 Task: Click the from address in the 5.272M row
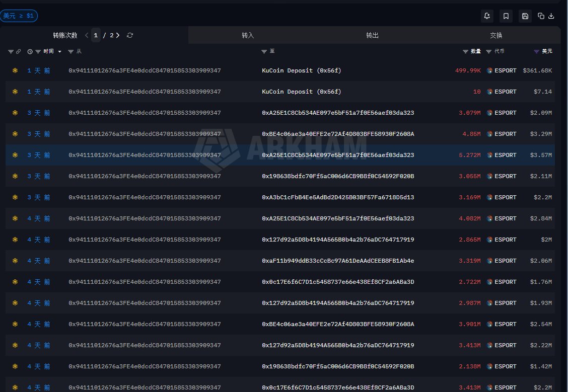tap(145, 155)
